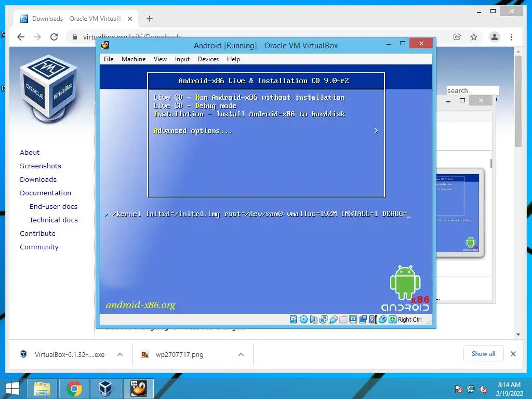Open File Explorer from taskbar
Image resolution: width=532 pixels, height=399 pixels.
coord(42,389)
